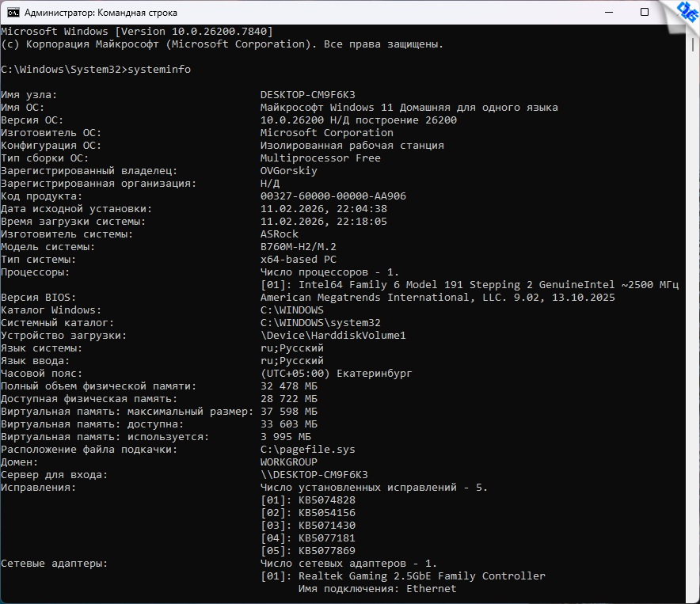Click 'Microsoft Windows [Version 10.0.26200.7840]' header line

click(137, 31)
